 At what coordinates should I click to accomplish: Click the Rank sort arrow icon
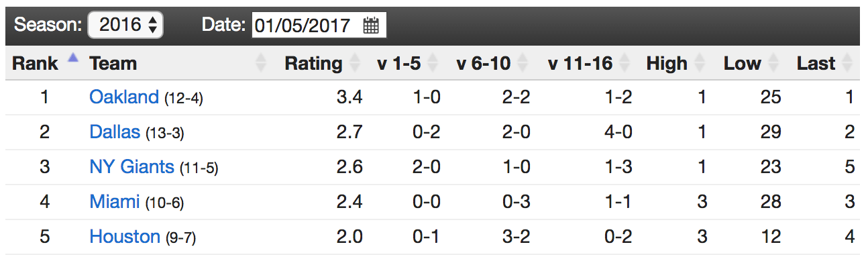[x=73, y=58]
